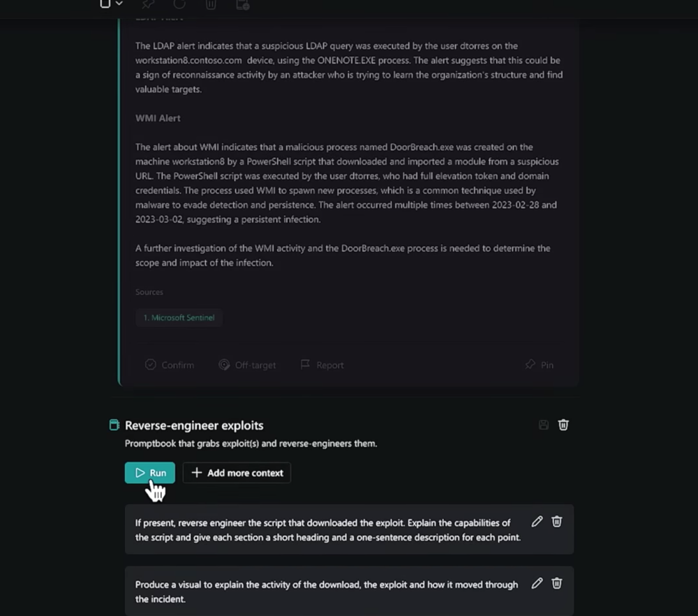Click the create promptbook icon in toolbar

click(x=243, y=4)
